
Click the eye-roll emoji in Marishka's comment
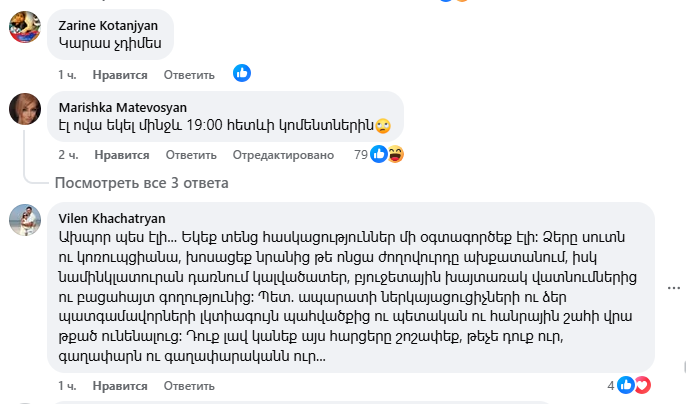(x=382, y=126)
